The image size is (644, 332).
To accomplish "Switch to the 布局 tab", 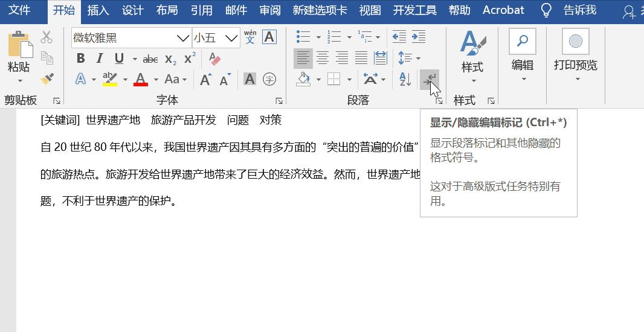I will 167,10.
